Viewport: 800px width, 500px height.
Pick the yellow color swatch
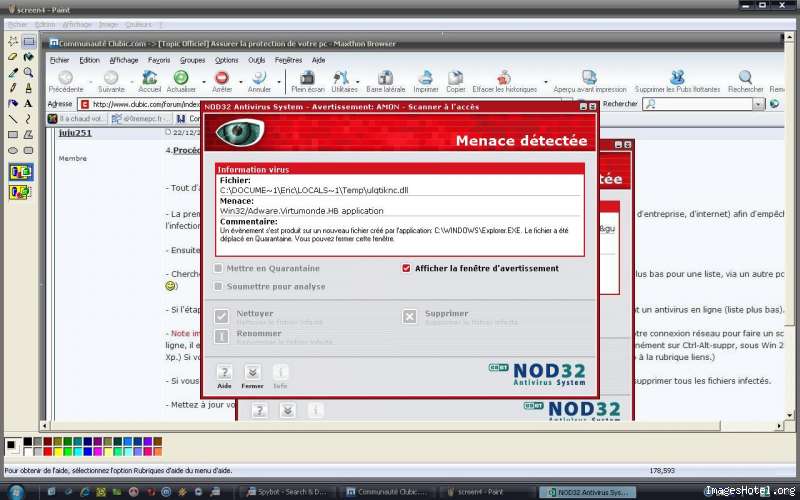[57, 451]
